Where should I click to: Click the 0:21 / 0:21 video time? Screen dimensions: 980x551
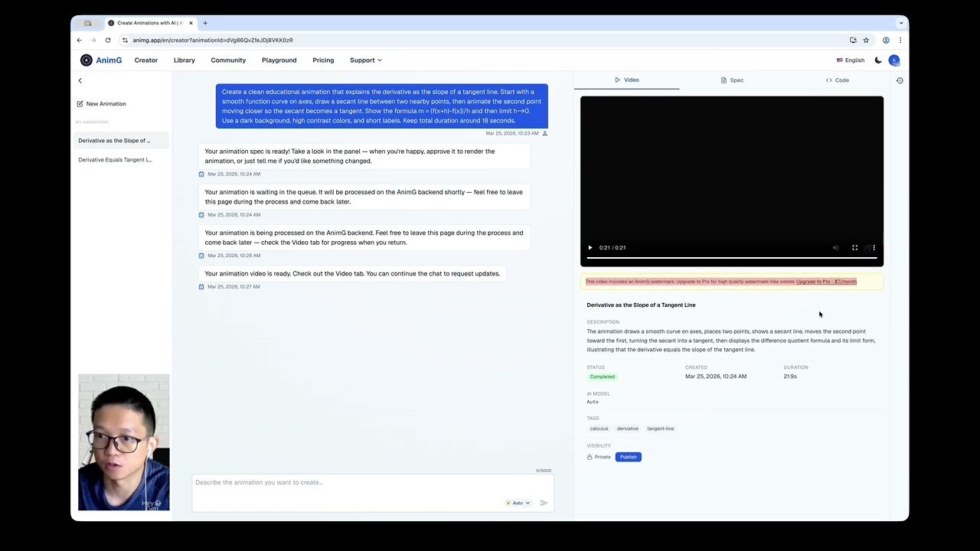tap(612, 247)
